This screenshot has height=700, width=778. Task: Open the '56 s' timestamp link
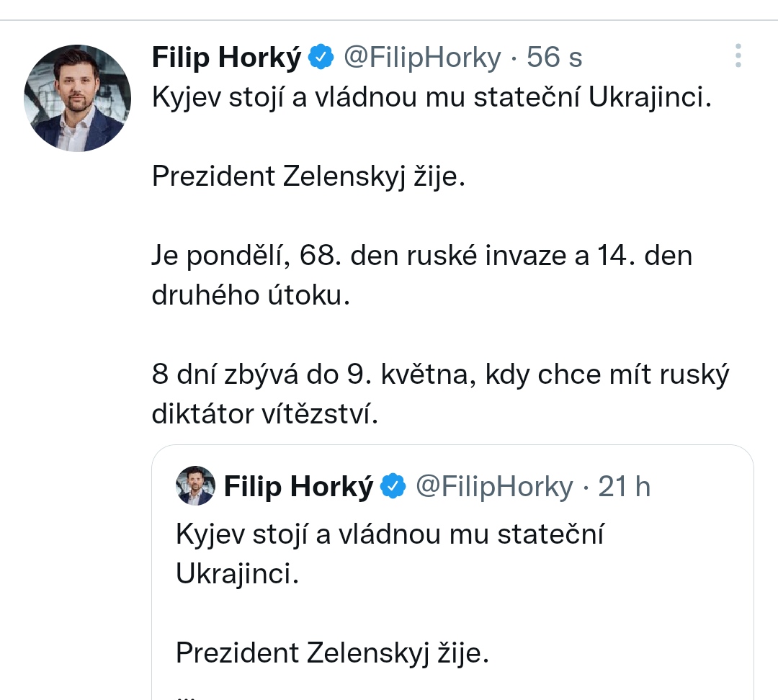point(555,58)
